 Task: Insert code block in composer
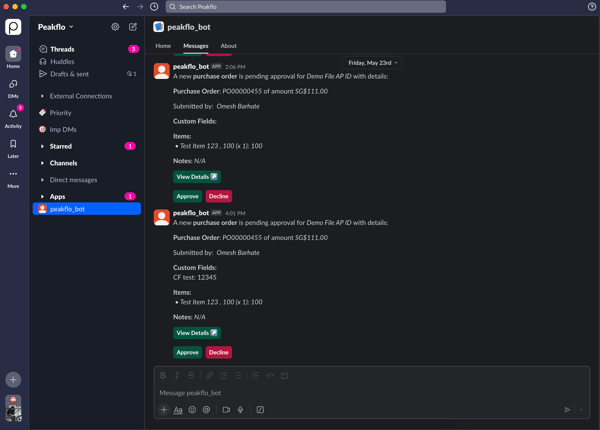coord(284,375)
